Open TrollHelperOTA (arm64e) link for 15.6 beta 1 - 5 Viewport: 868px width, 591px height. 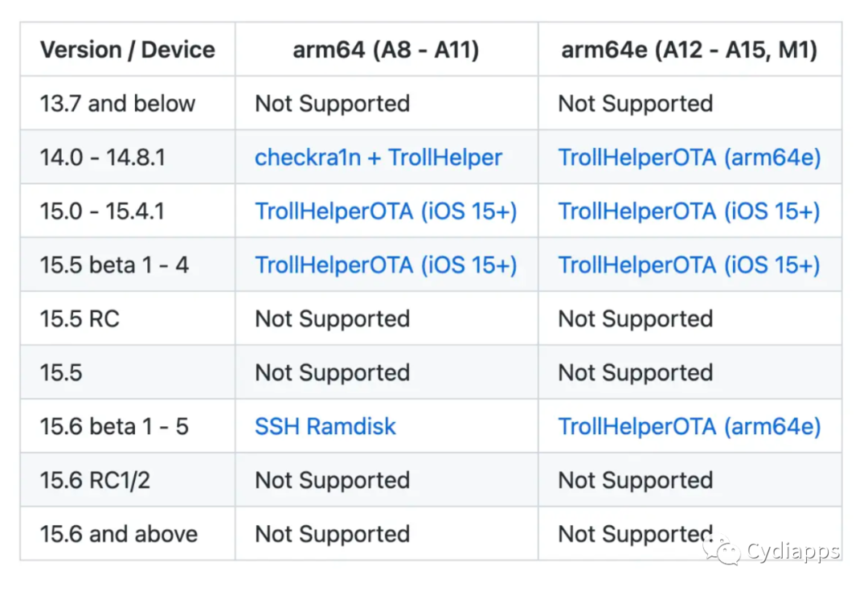pyautogui.click(x=690, y=426)
